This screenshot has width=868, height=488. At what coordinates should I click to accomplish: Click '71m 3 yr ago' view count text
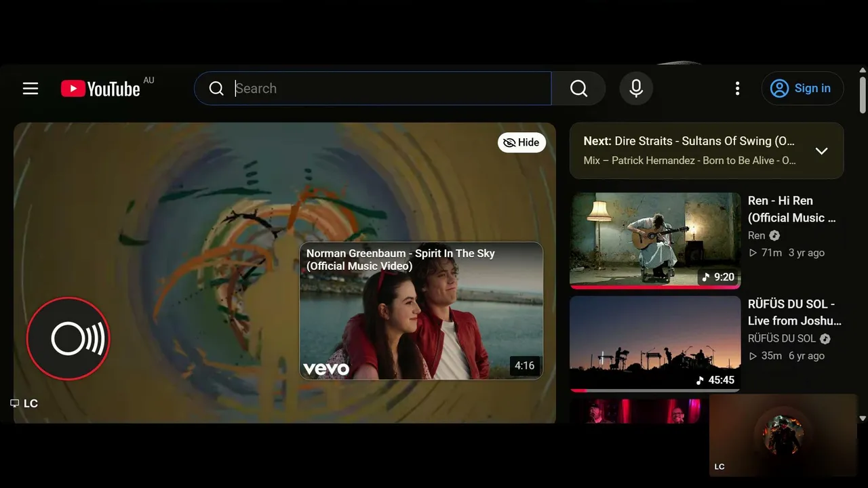pos(787,253)
